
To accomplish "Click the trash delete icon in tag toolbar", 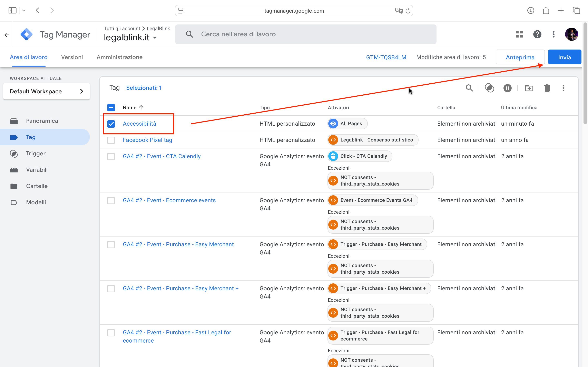I will pos(547,88).
